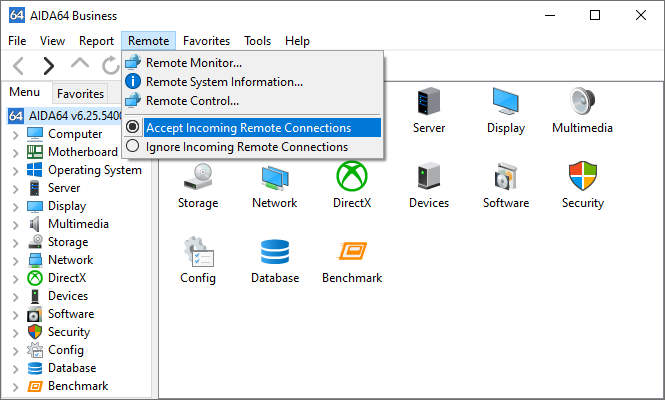The width and height of the screenshot is (665, 400).
Task: Click the Remote Control menu icon
Action: [133, 101]
